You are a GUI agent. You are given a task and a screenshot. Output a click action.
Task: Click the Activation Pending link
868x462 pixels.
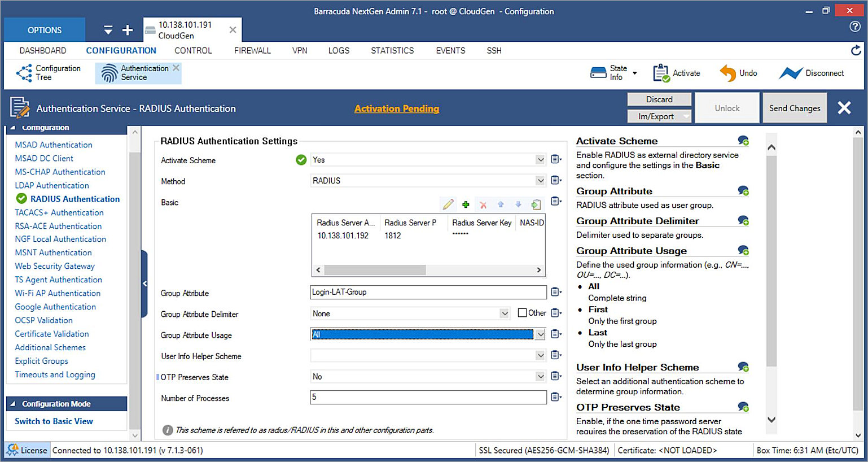coord(396,108)
